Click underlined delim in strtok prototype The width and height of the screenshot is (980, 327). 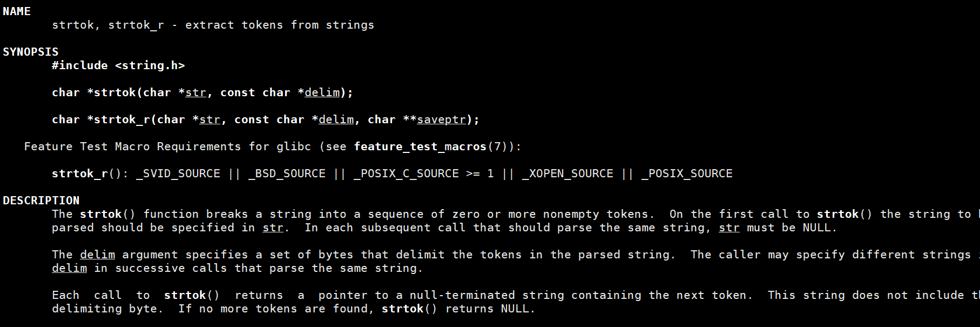[x=322, y=92]
